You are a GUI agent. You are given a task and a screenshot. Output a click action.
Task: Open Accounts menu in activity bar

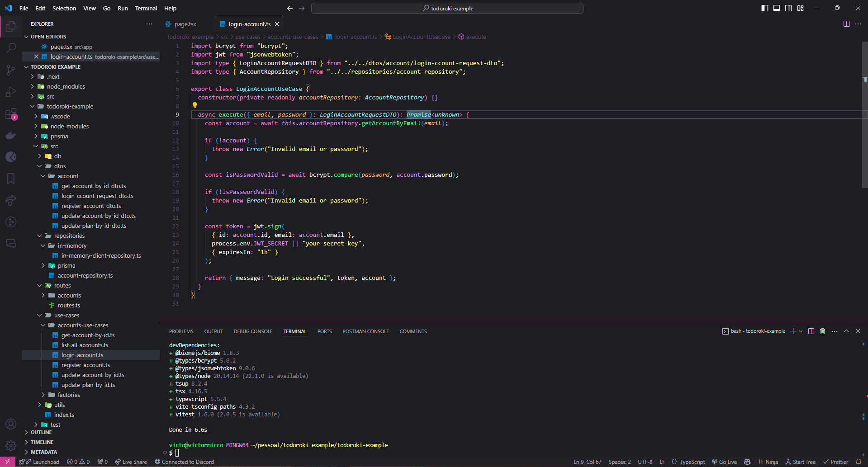coord(11,424)
